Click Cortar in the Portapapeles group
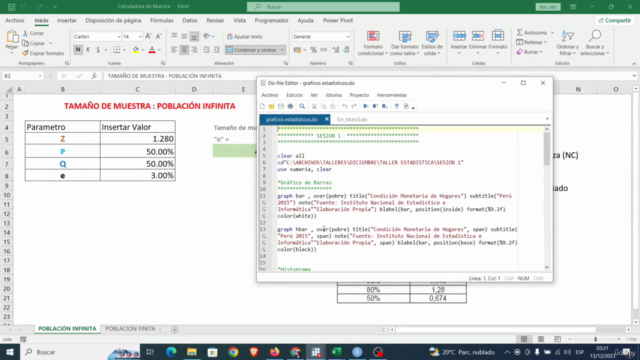640x360 pixels. click(x=33, y=33)
